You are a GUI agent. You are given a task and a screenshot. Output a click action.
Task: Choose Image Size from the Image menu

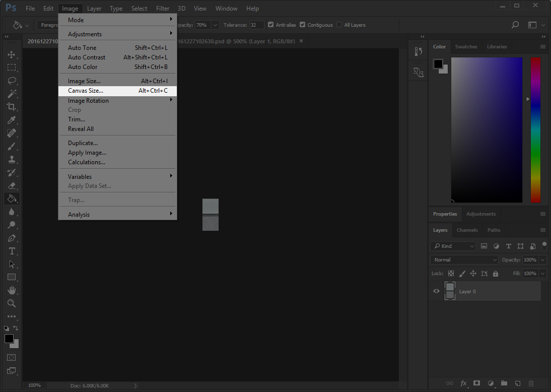117,81
